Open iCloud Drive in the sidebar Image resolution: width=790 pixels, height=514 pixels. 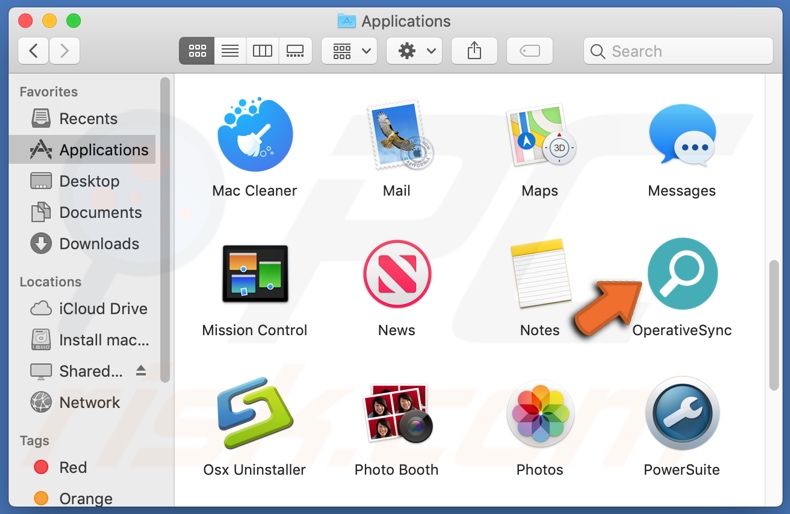(x=82, y=308)
